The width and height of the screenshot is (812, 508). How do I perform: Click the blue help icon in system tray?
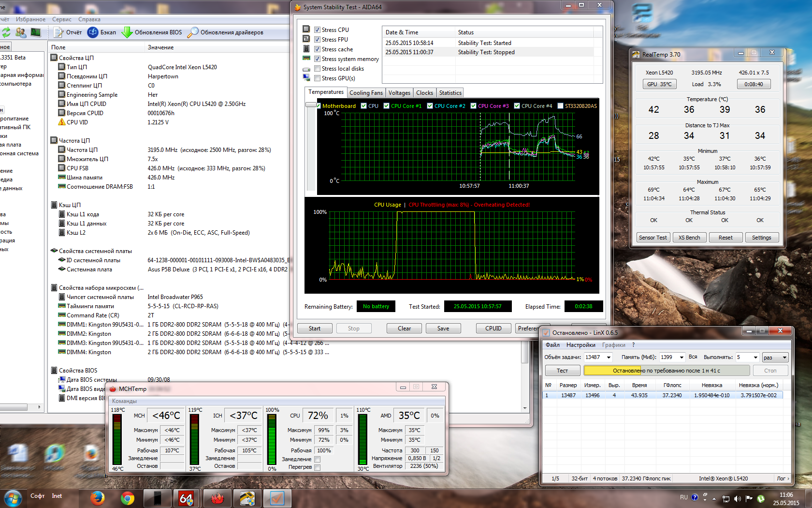pyautogui.click(x=695, y=497)
